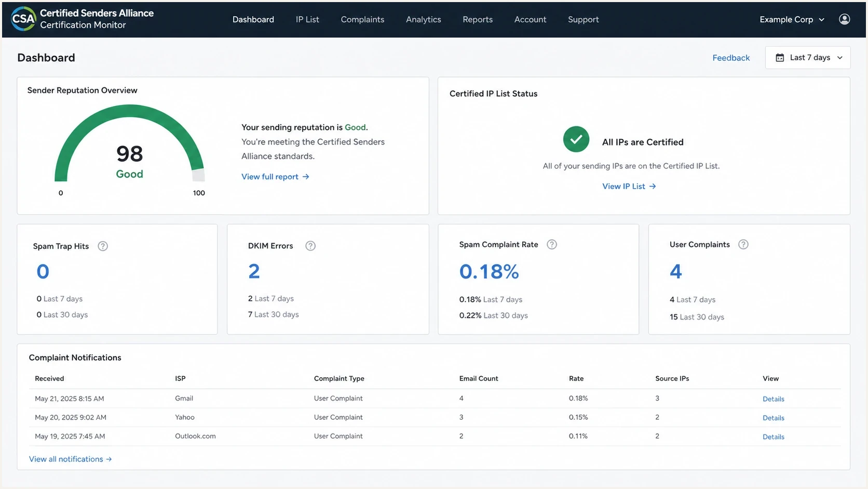The height and width of the screenshot is (489, 868).
Task: Click the Outlook.com ISP cell
Action: [x=195, y=436]
